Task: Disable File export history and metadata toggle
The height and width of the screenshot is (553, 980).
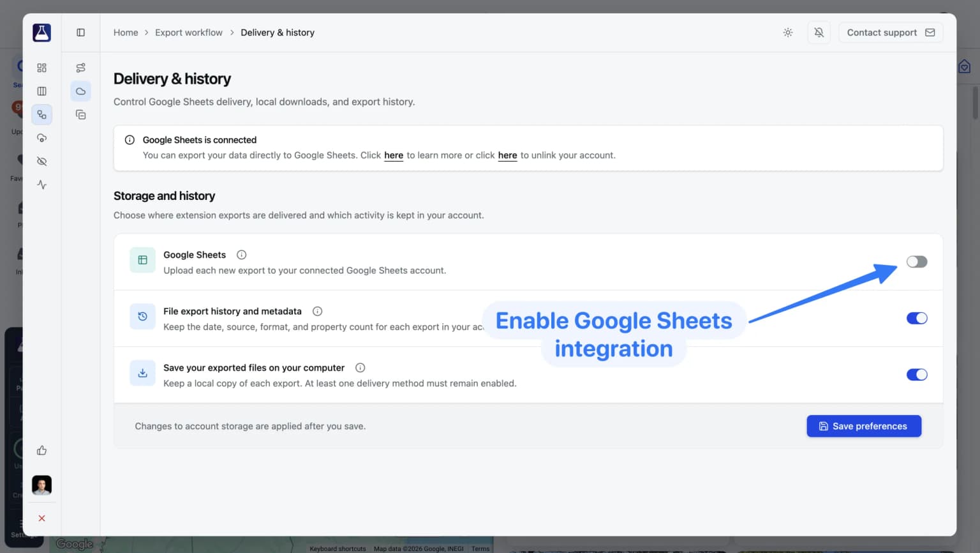Action: pos(917,318)
